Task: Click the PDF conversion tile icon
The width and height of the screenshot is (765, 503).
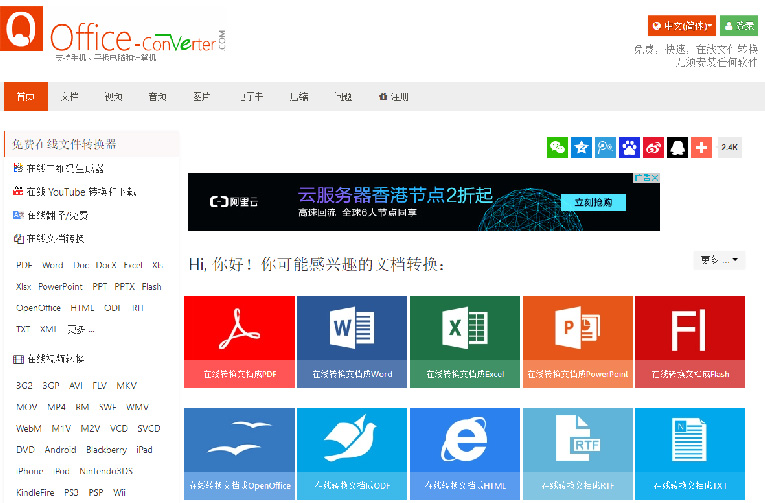Action: pyautogui.click(x=239, y=329)
